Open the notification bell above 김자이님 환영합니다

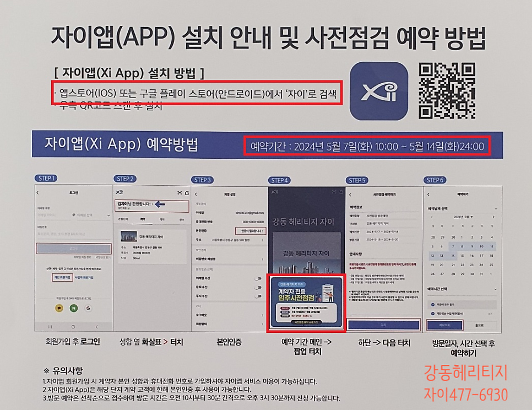187,193
